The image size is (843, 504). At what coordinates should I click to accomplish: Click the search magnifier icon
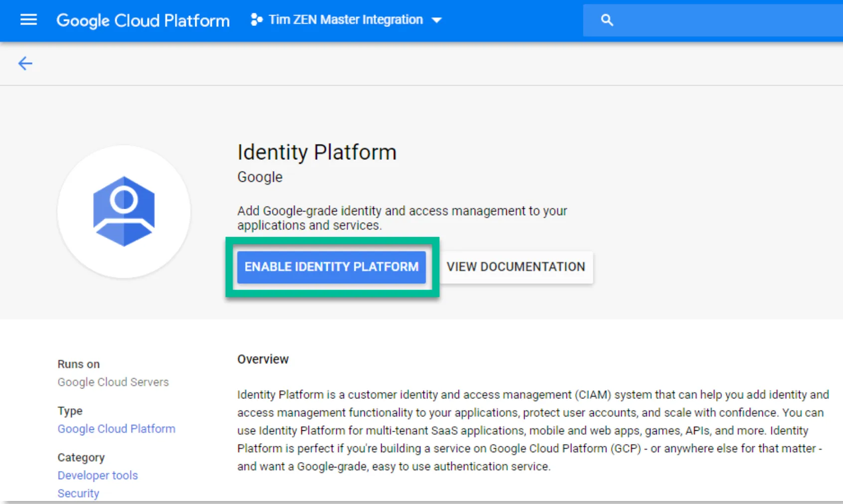coord(607,20)
